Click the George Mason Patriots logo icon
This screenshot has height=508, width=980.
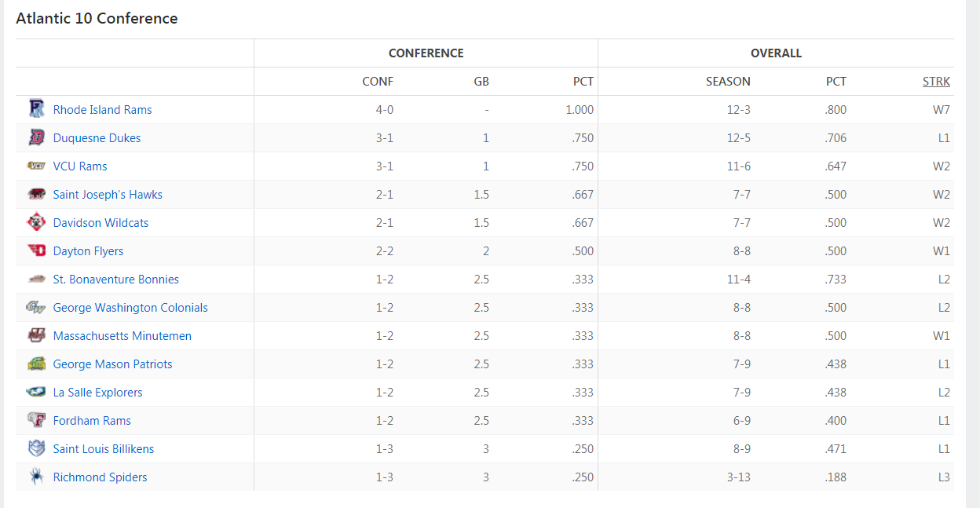pyautogui.click(x=36, y=364)
